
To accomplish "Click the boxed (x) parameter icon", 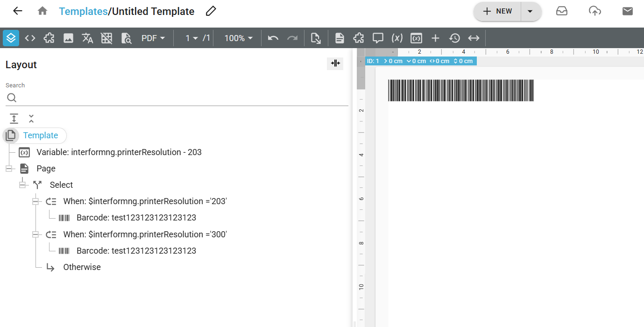I will pos(416,38).
